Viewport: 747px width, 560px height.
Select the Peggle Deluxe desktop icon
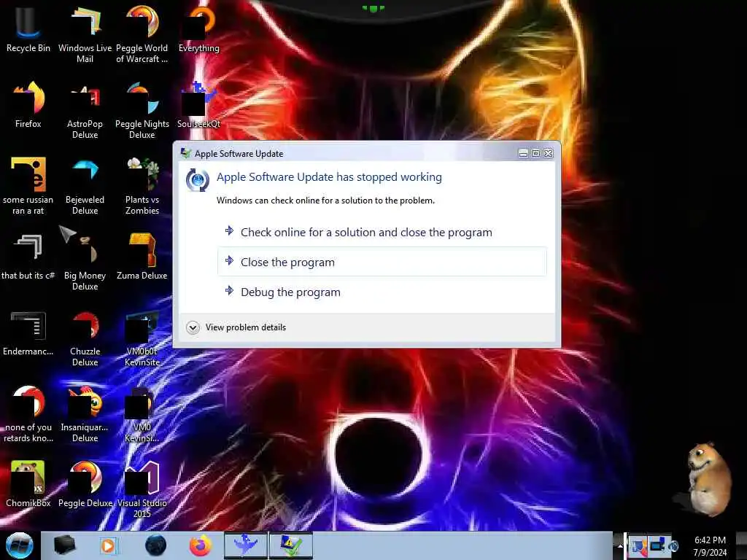pyautogui.click(x=85, y=483)
